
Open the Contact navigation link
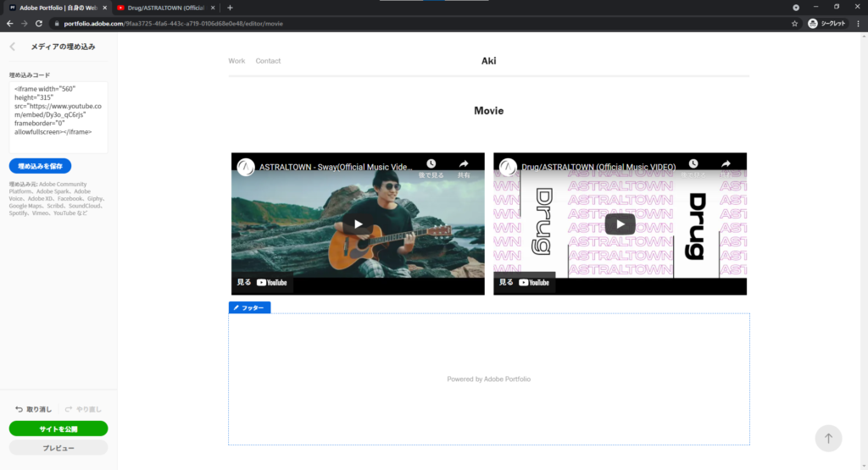pos(268,61)
